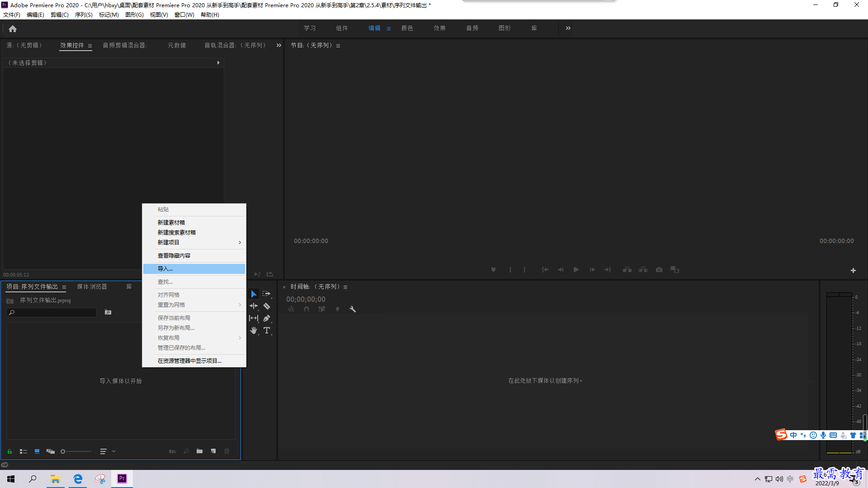Select the Type tool
The height and width of the screenshot is (488, 868).
pyautogui.click(x=267, y=331)
